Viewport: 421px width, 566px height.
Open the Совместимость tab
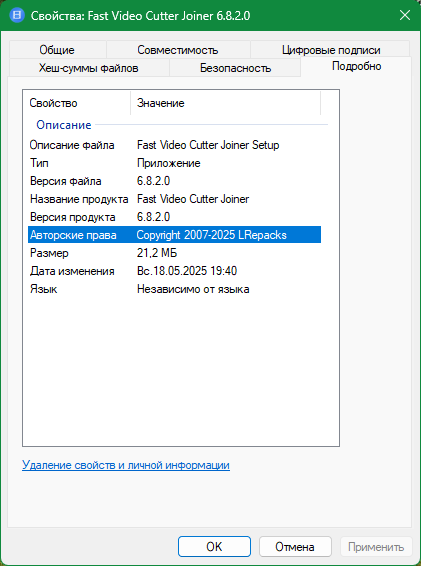click(x=178, y=49)
